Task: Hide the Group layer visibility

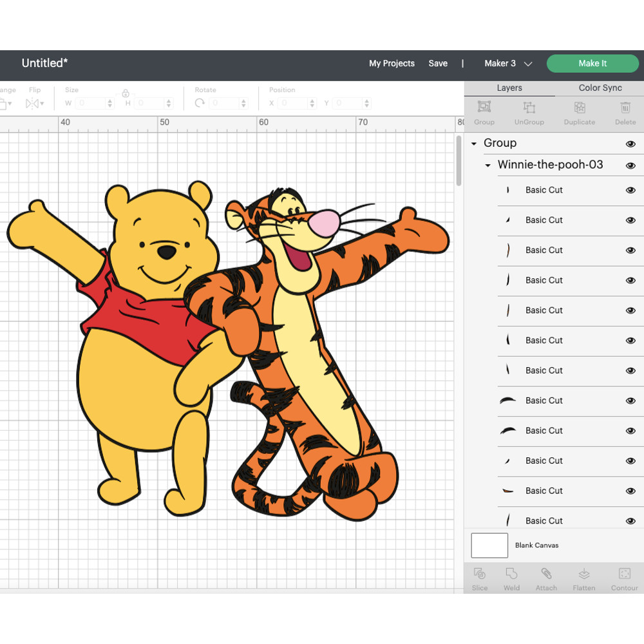Action: (x=630, y=144)
